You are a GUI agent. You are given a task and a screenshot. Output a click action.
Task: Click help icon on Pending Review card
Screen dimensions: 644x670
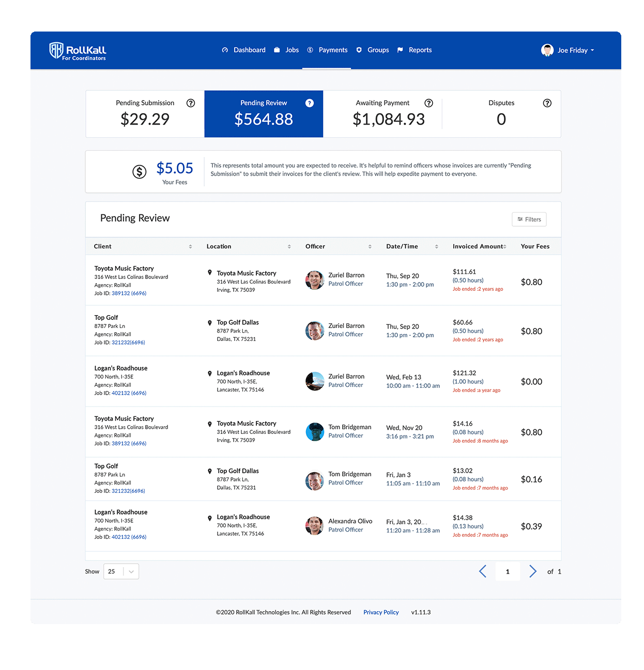[310, 103]
